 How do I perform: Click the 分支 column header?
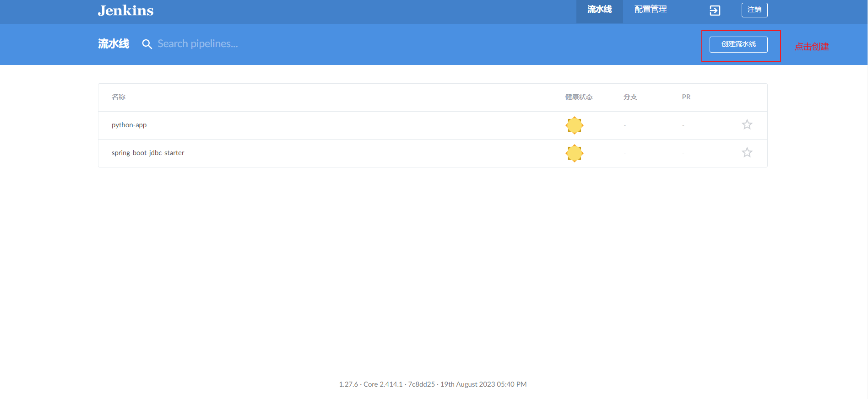(x=630, y=97)
